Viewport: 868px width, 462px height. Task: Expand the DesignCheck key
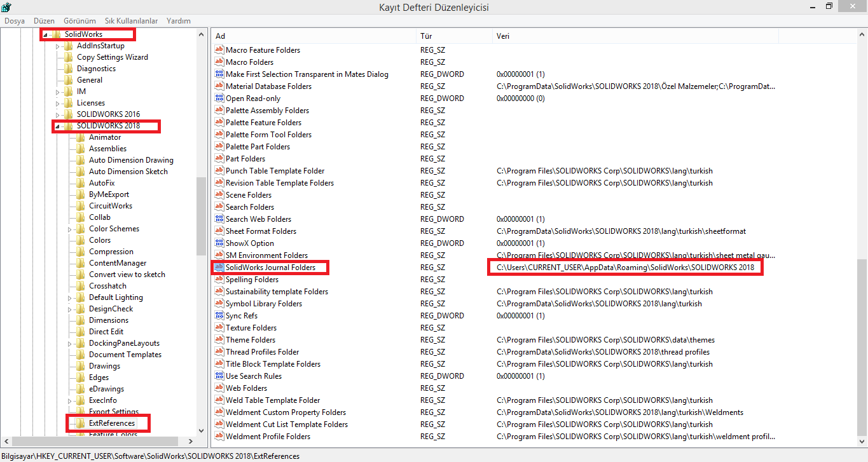click(x=70, y=309)
